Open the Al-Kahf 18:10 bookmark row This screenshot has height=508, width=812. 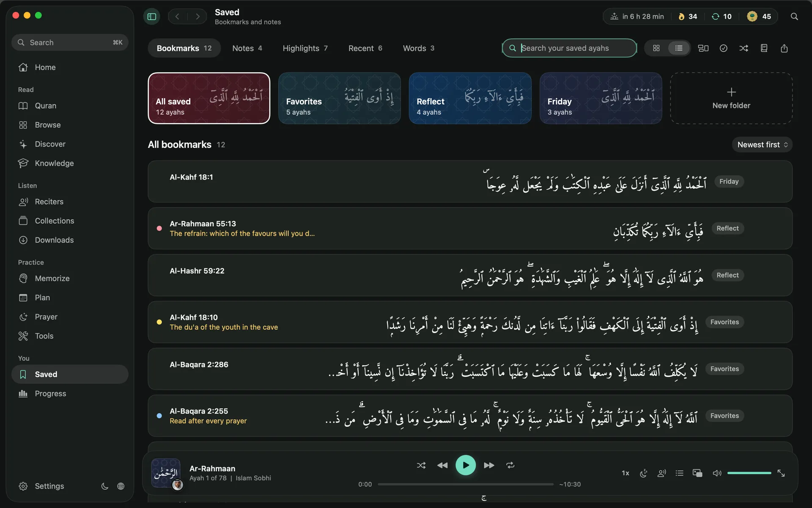(470, 322)
